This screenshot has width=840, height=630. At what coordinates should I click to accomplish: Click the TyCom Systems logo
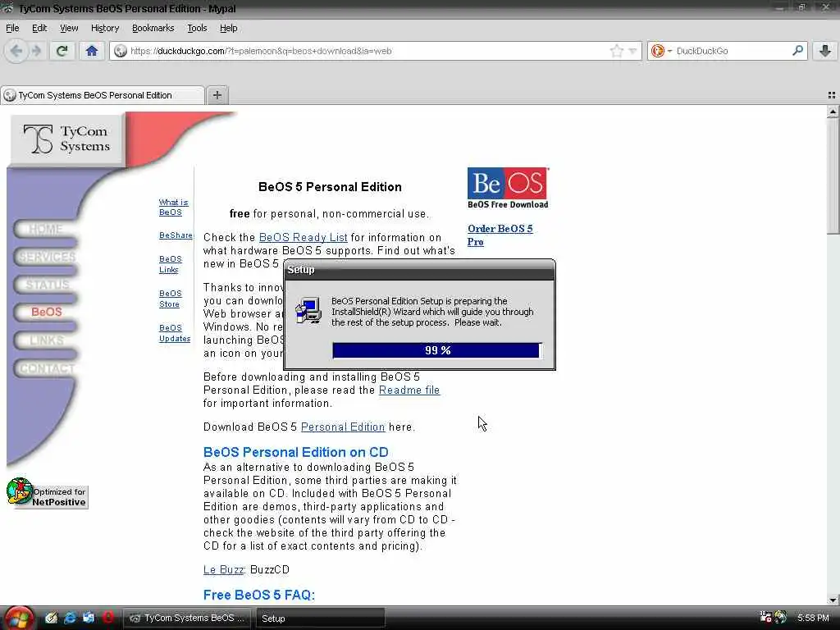[x=66, y=139]
